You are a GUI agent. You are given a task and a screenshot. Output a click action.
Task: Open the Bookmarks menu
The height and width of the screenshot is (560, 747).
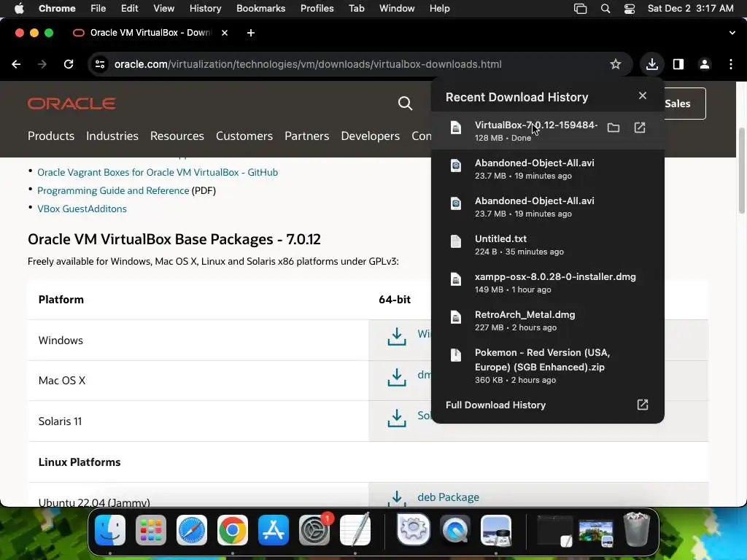pyautogui.click(x=260, y=9)
